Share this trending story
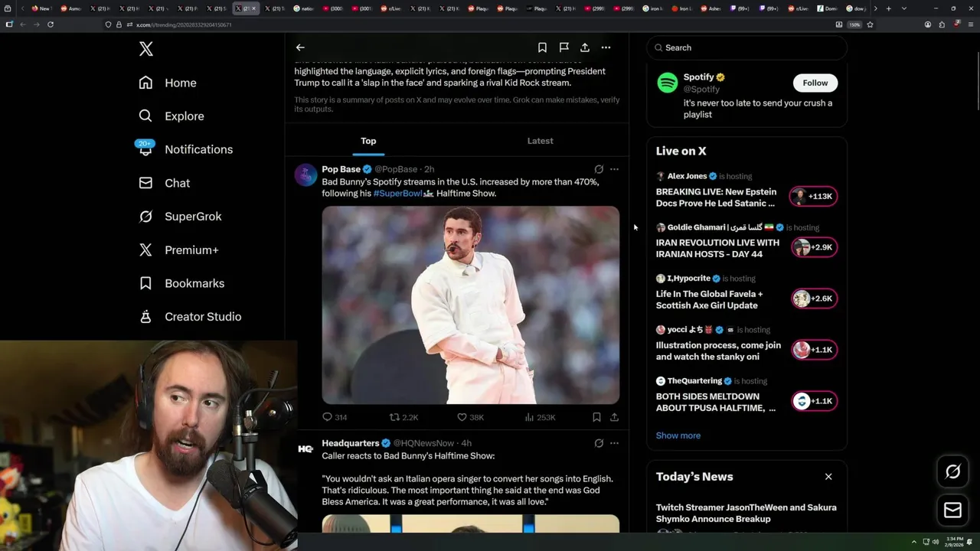 [585, 47]
